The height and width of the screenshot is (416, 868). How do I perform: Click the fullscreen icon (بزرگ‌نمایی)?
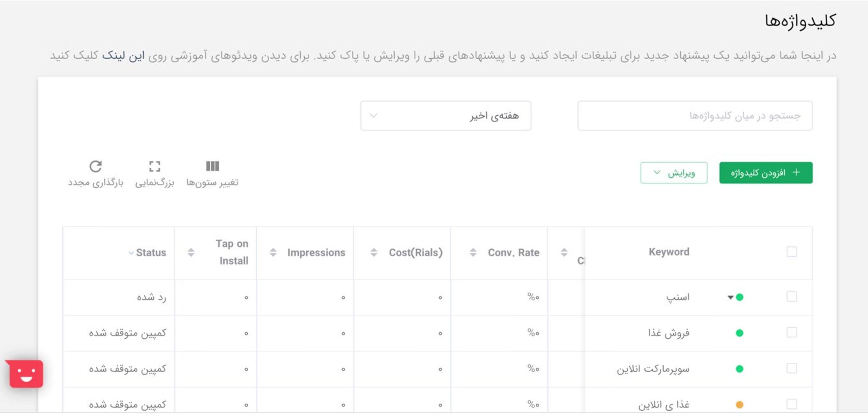tap(155, 166)
